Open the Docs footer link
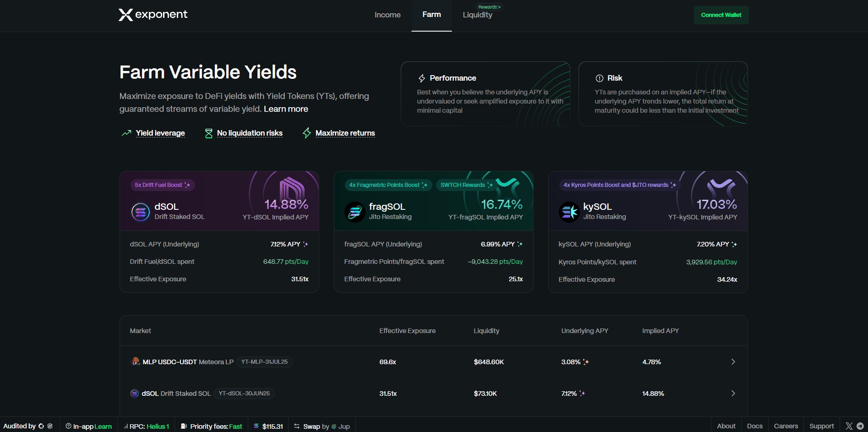Image resolution: width=868 pixels, height=432 pixels. pos(754,426)
